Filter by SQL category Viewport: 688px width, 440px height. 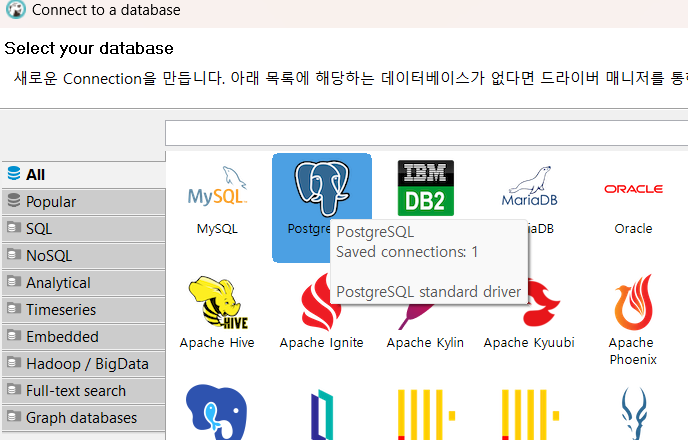tap(83, 229)
